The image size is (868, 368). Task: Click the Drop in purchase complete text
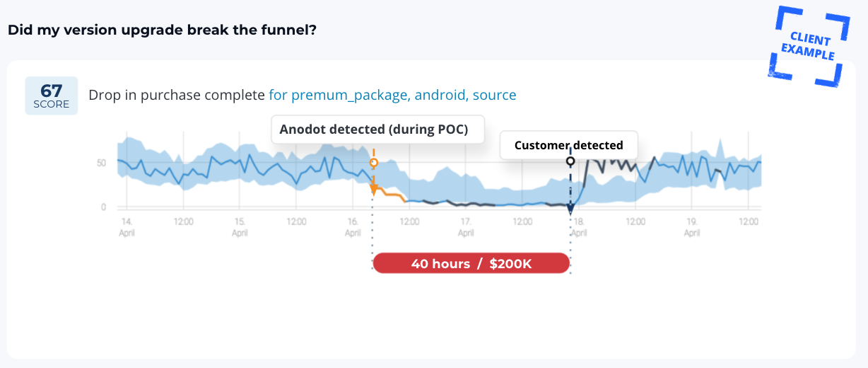tap(177, 95)
